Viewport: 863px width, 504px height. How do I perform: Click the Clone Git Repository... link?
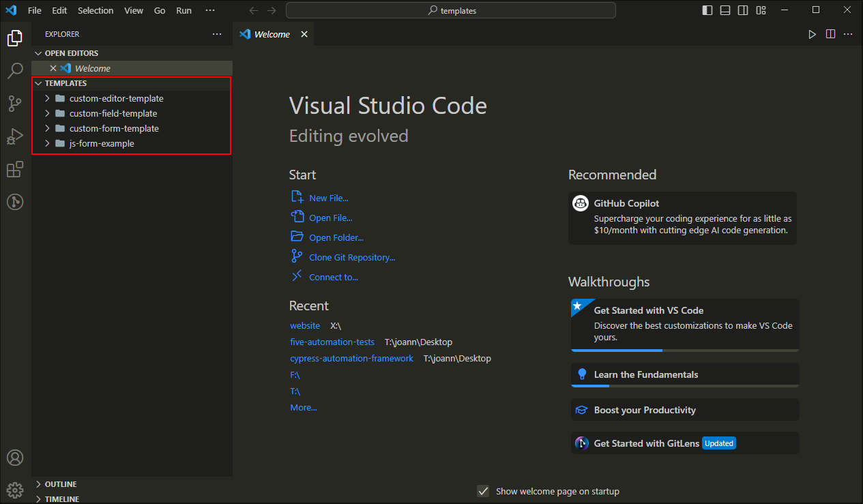352,257
